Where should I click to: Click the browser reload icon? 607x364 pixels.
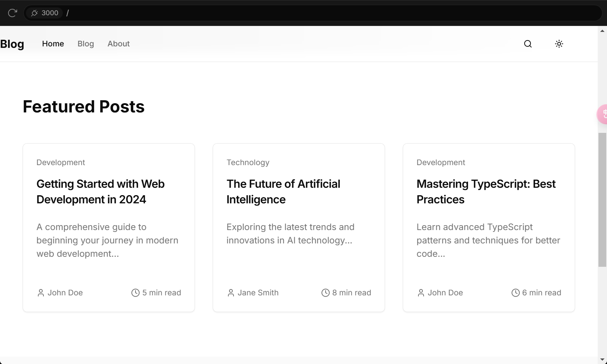(x=12, y=13)
